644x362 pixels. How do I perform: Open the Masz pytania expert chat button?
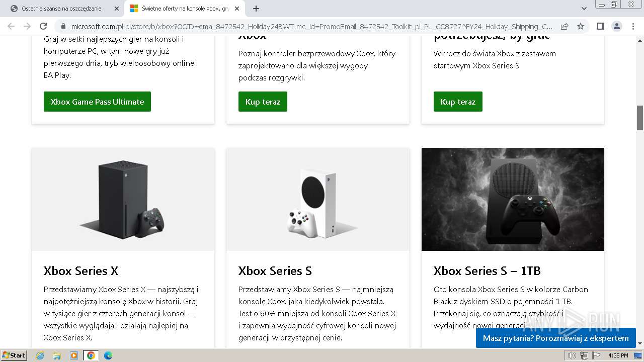(555, 338)
